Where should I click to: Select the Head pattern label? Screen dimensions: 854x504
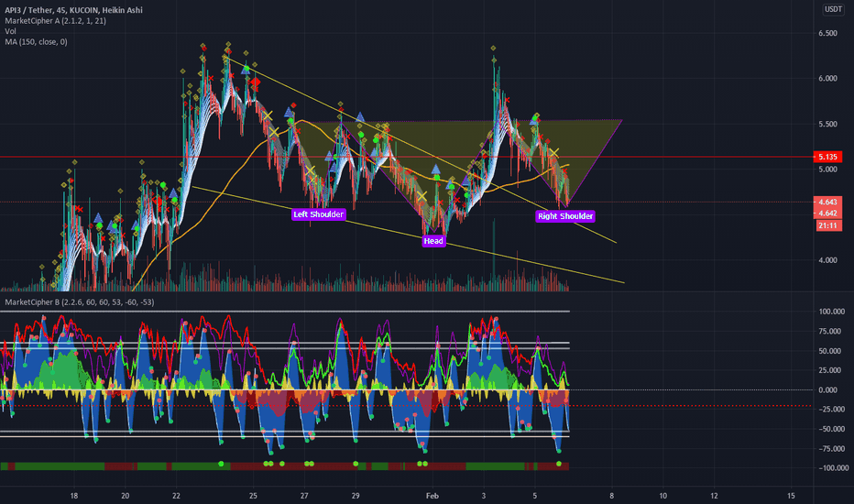click(x=433, y=241)
